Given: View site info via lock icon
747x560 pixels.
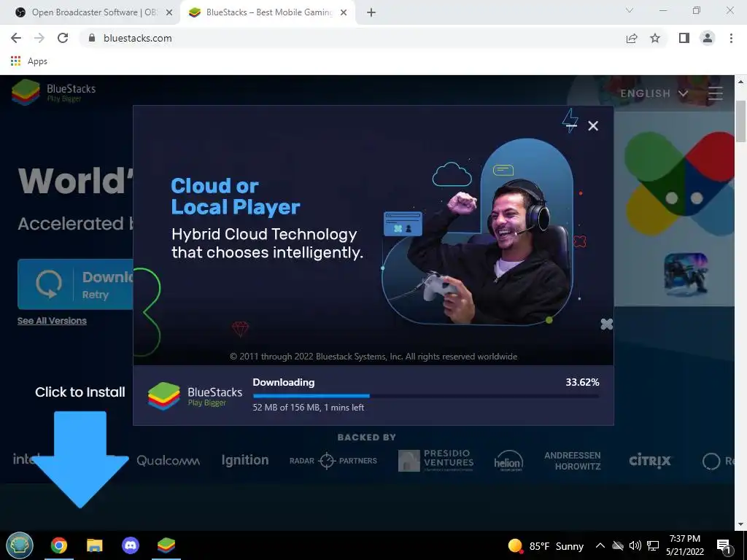Looking at the screenshot, I should click(92, 38).
